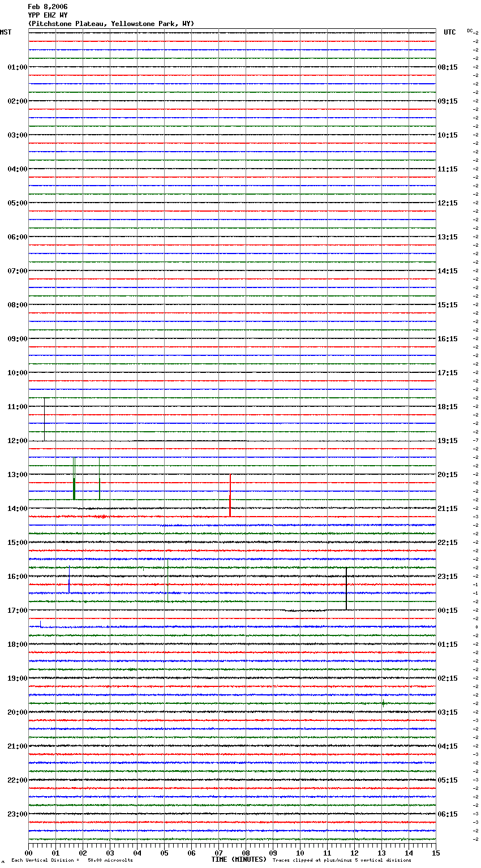Click the tall black spike near minute 12

tap(346, 588)
